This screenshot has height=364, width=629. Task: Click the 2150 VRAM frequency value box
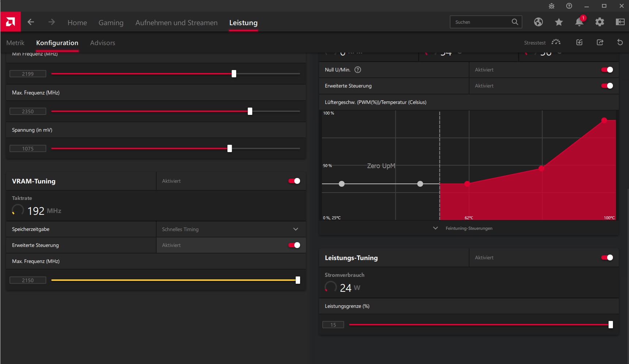click(x=28, y=280)
